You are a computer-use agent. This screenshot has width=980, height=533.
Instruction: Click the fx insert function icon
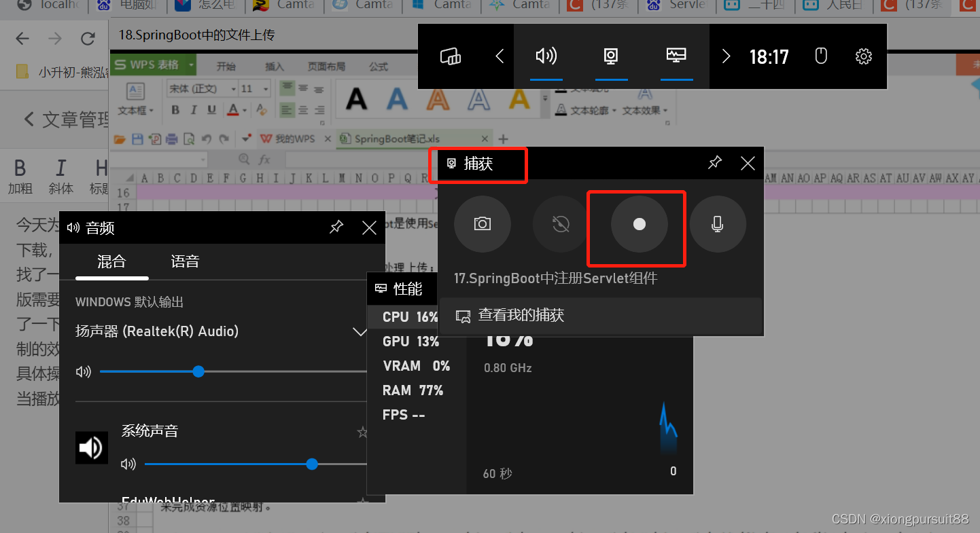click(x=264, y=160)
